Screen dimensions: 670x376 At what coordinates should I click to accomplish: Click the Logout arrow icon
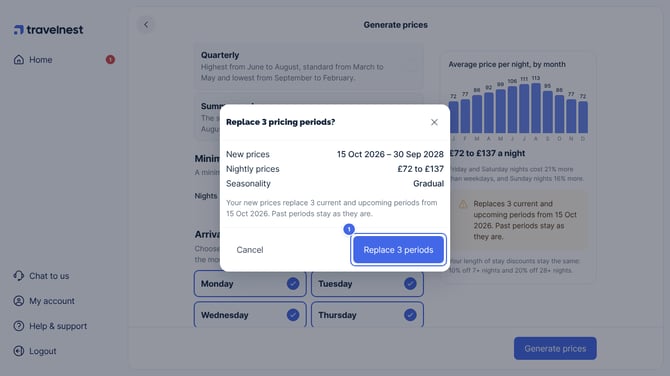tap(19, 351)
